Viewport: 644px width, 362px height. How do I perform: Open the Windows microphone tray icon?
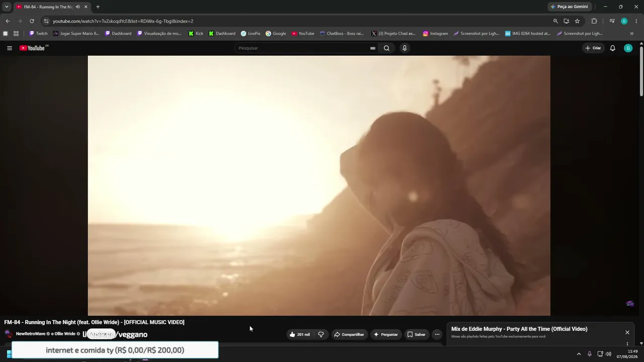point(590,354)
